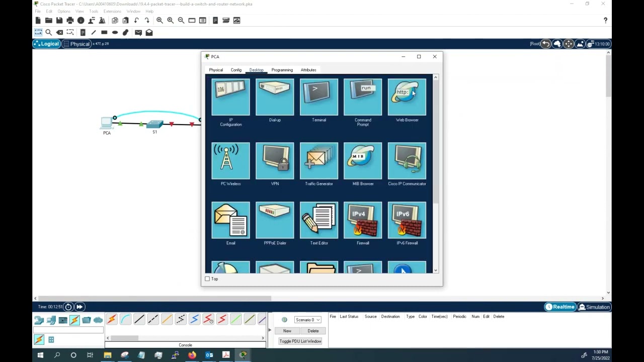Select the Place Note tool
Image resolution: width=644 pixels, height=362 pixels.
click(83, 32)
